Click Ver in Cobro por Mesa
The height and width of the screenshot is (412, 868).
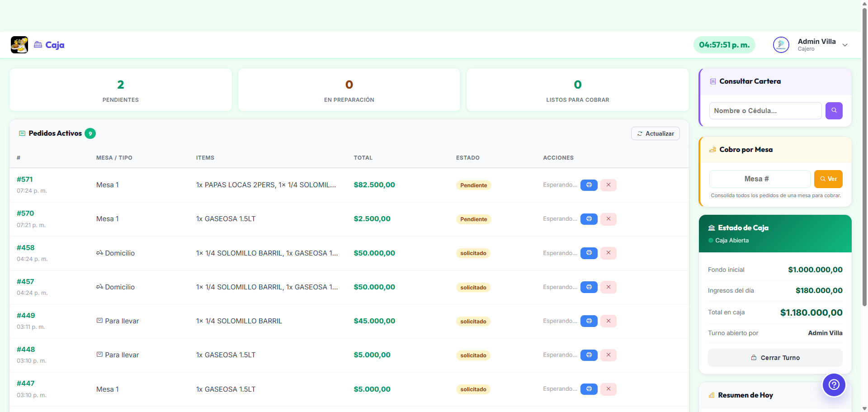click(828, 179)
